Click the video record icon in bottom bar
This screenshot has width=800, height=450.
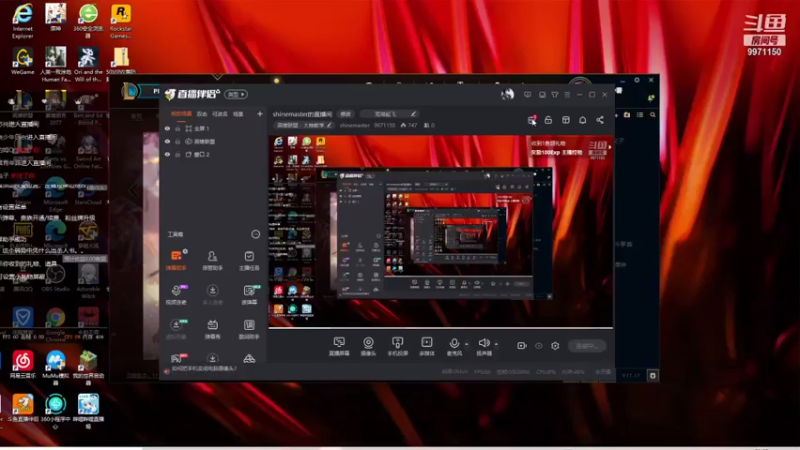(521, 345)
